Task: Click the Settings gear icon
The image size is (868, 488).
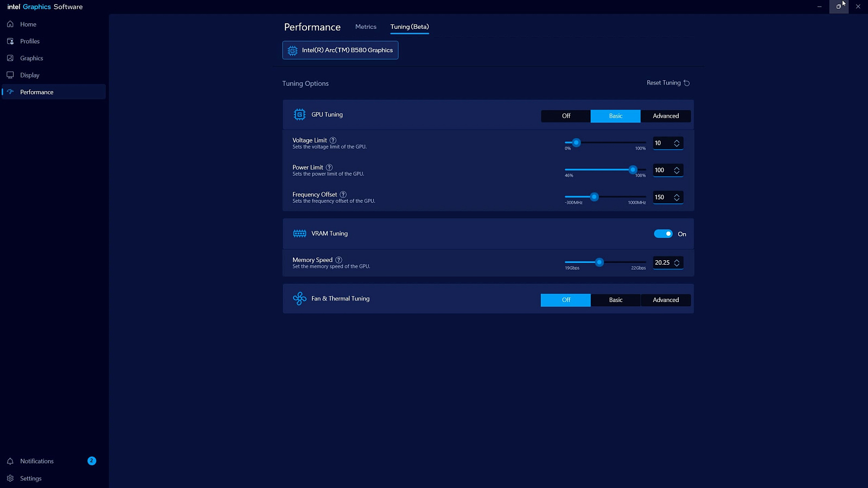Action: point(10,478)
